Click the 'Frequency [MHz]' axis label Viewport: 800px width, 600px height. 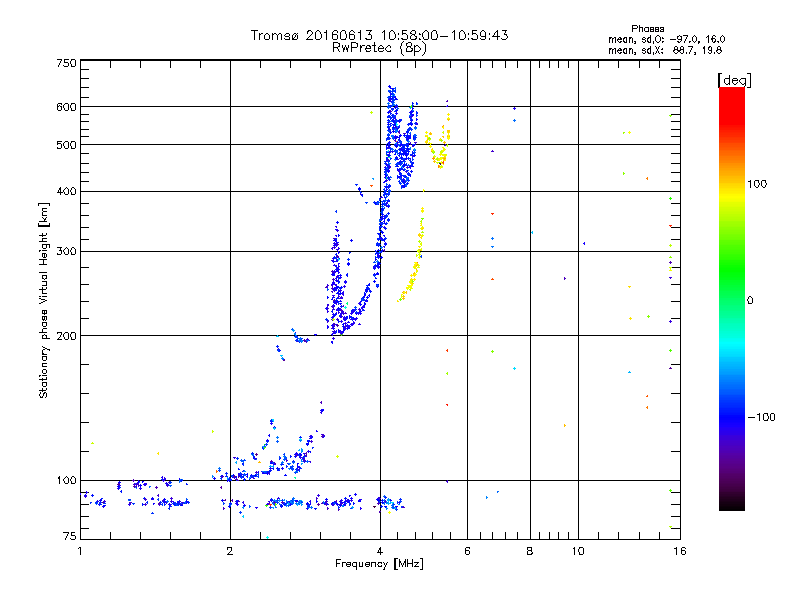point(379,564)
